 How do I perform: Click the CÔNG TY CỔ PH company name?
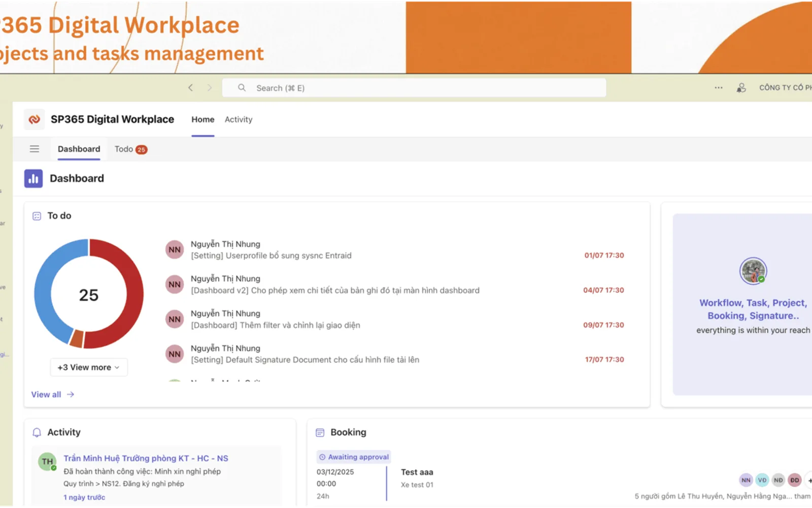point(786,87)
